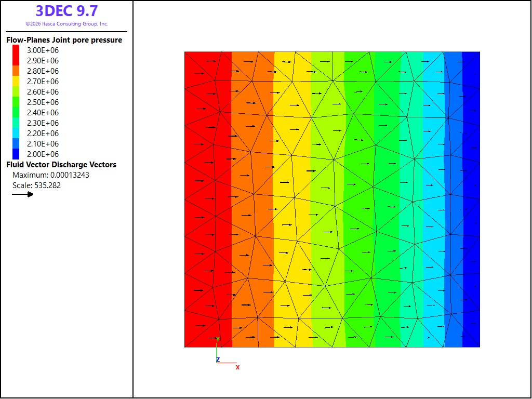Select the Fluid Vector Discharge Vectors heading
The height and width of the screenshot is (399, 532).
pos(61,165)
